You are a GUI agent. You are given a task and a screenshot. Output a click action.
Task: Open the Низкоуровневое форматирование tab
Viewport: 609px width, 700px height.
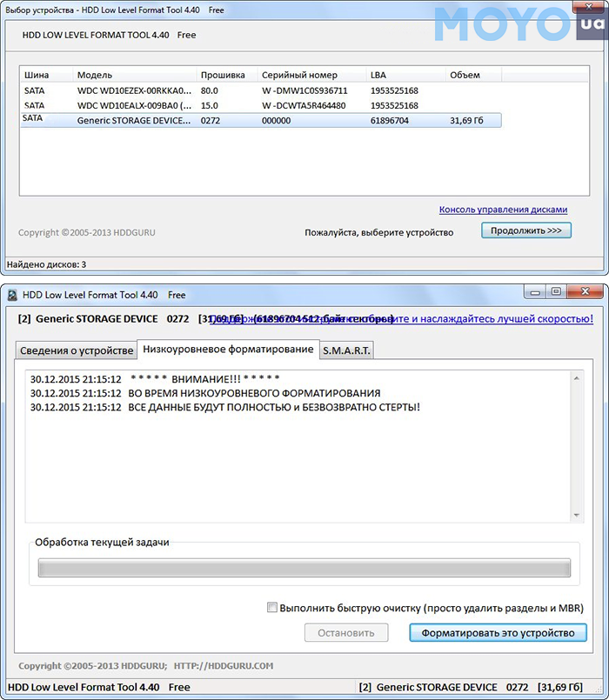(228, 349)
